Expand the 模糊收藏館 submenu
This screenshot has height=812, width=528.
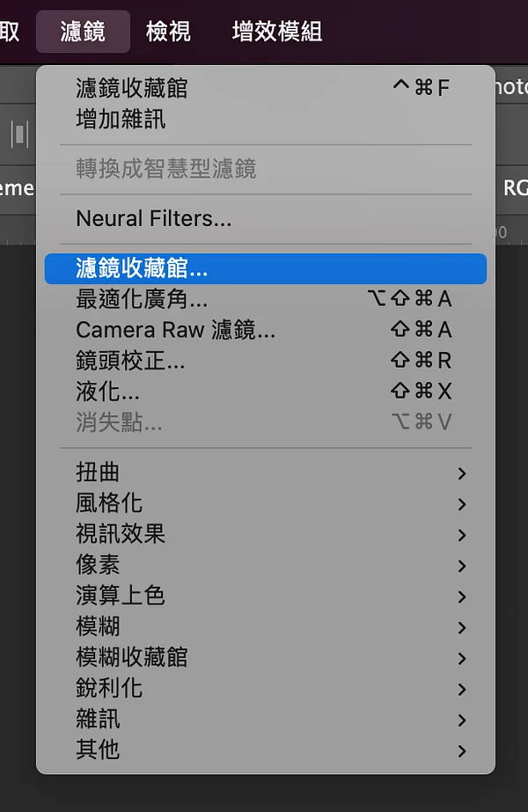(x=265, y=658)
